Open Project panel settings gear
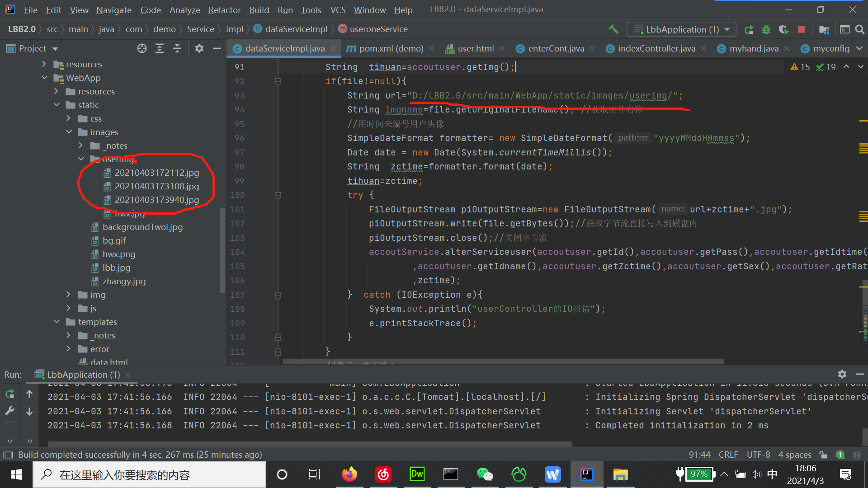868x488 pixels. [x=199, y=48]
